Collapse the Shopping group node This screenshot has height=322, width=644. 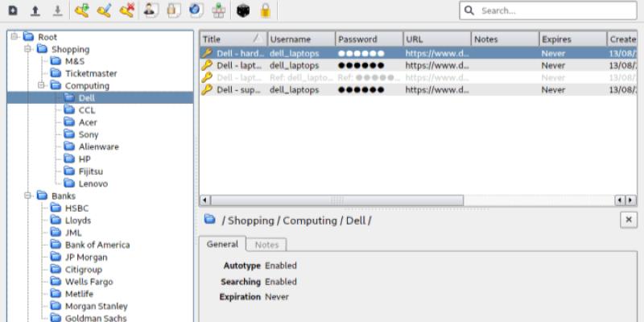click(x=27, y=49)
